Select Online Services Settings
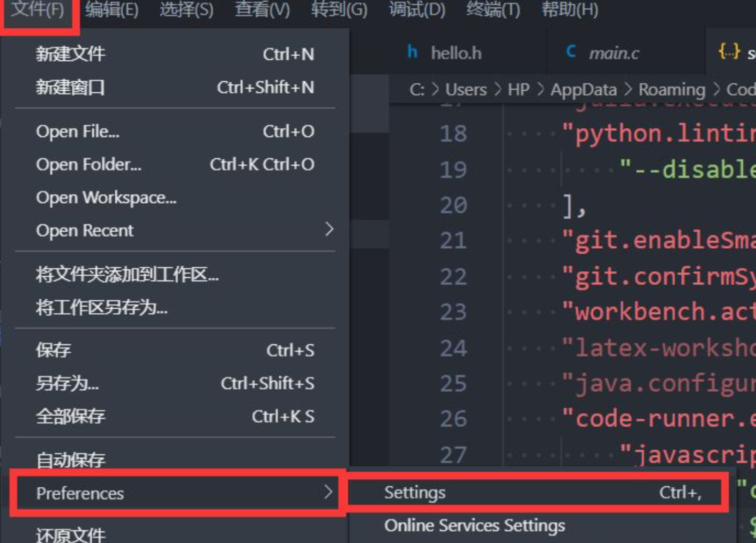 pos(474,525)
